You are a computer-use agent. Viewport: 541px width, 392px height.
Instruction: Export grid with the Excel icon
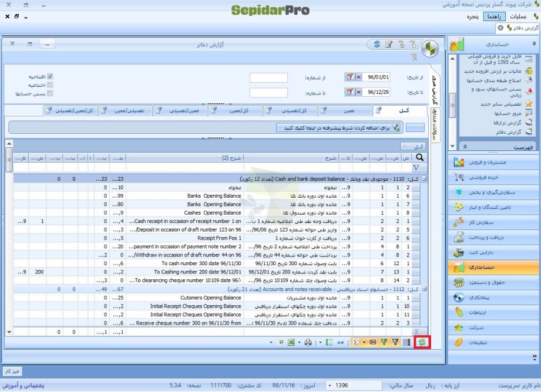(x=291, y=342)
